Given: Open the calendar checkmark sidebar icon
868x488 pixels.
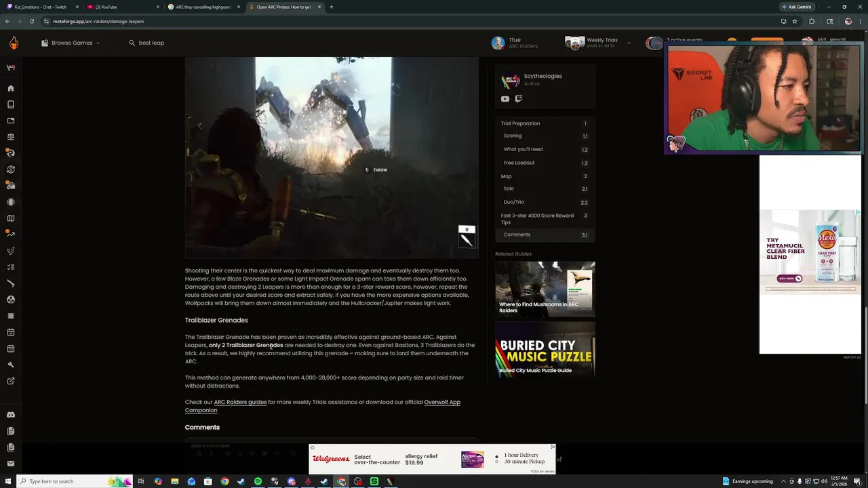Looking at the screenshot, I should 10,332.
